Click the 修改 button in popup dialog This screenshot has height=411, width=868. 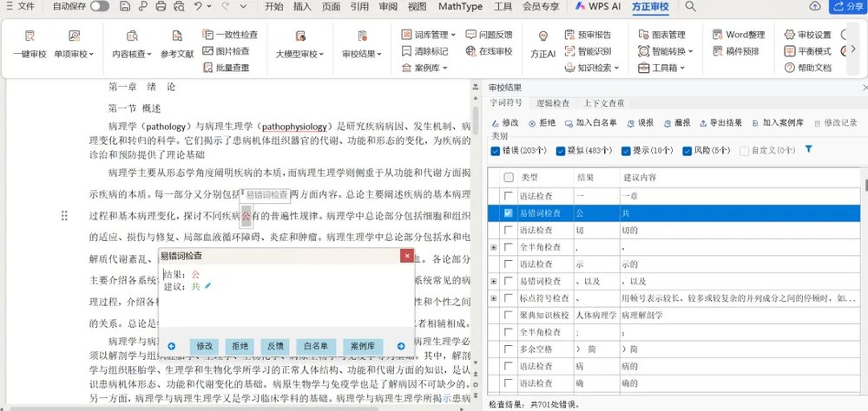[204, 346]
